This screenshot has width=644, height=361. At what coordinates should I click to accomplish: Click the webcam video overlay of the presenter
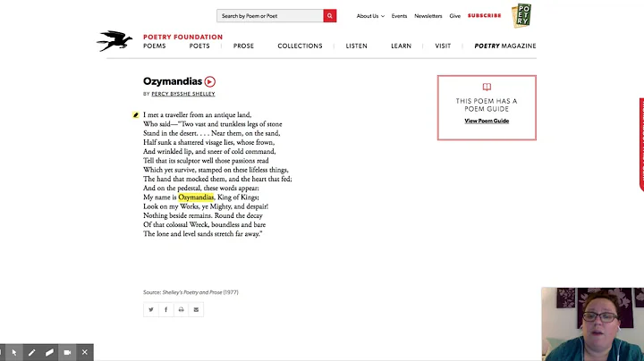(593, 324)
